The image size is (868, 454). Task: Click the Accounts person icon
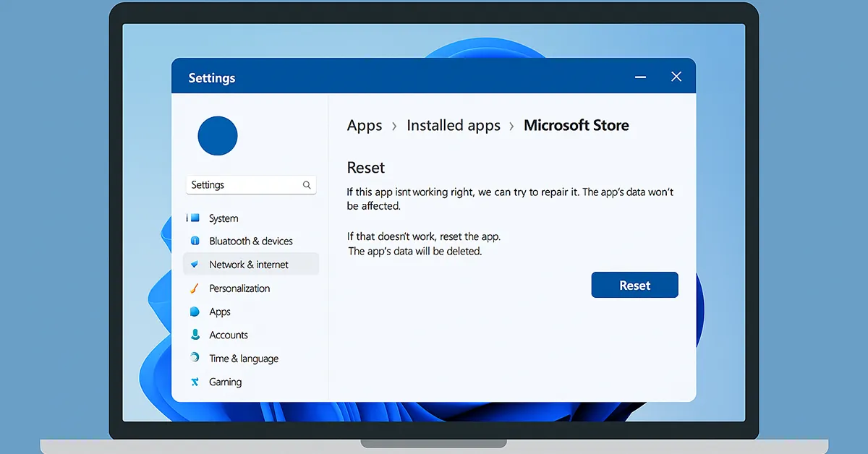[195, 335]
